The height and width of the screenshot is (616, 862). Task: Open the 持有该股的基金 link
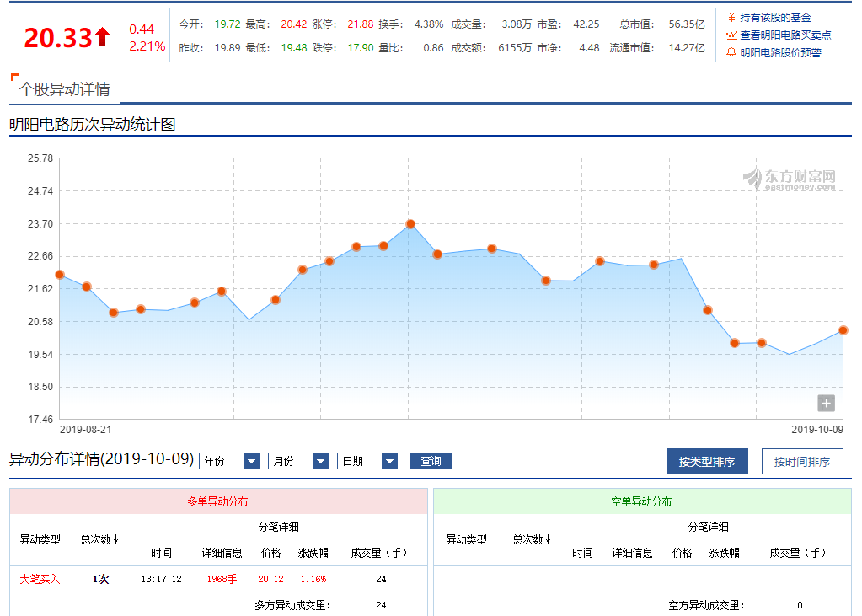click(x=775, y=18)
